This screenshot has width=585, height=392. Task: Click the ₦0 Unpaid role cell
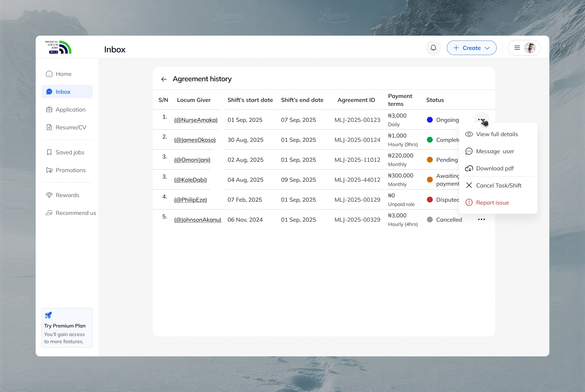(x=401, y=200)
